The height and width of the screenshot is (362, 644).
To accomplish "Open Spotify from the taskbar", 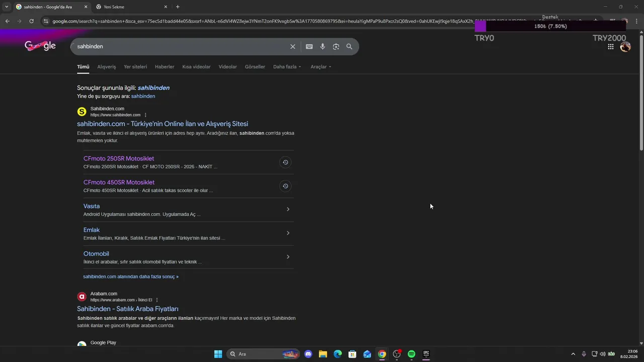I will (x=412, y=354).
